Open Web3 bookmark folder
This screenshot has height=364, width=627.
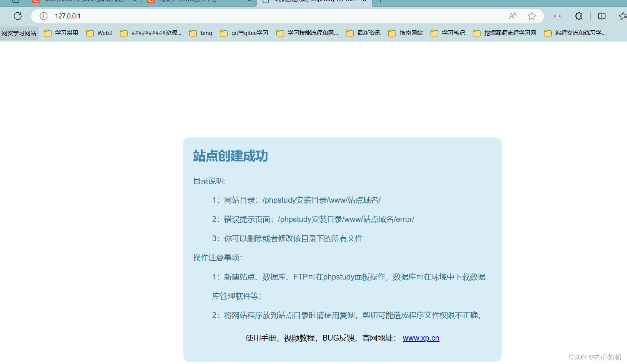[99, 33]
